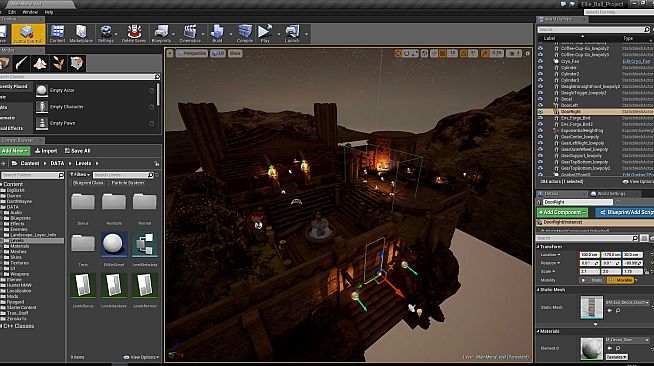The image size is (654, 366).
Task: Open the Settings gears icon
Action: [106, 33]
